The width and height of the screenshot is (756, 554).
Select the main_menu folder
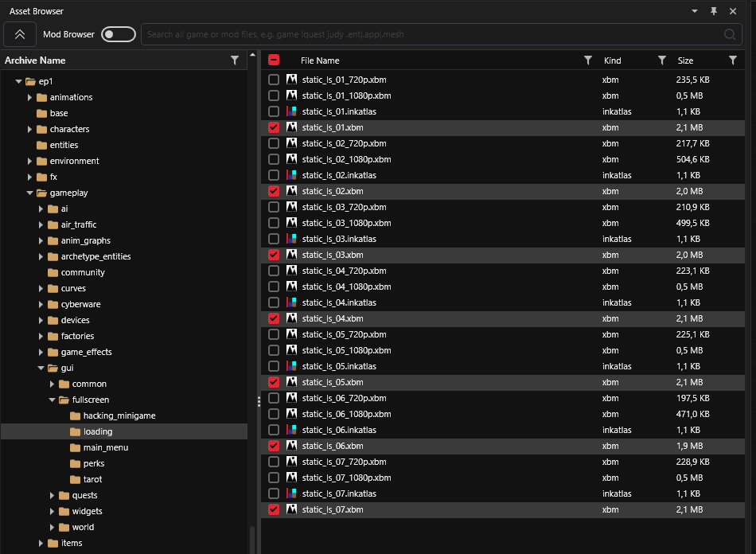tap(105, 447)
